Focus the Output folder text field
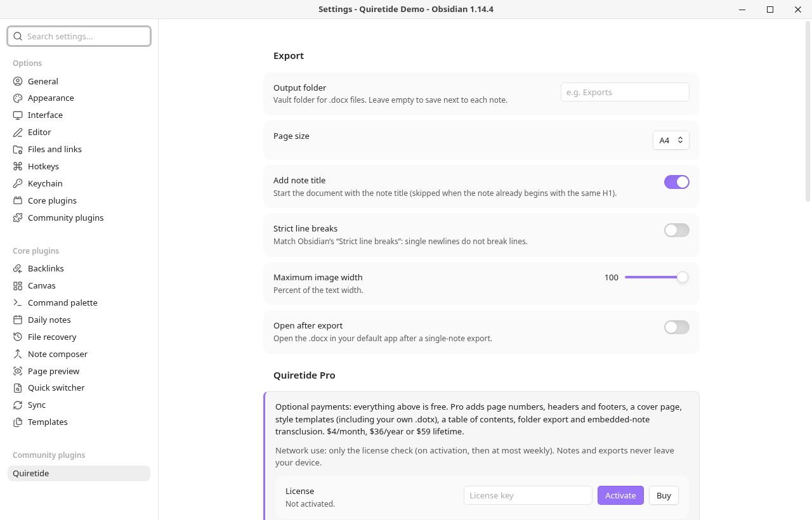The image size is (812, 520). tap(625, 92)
